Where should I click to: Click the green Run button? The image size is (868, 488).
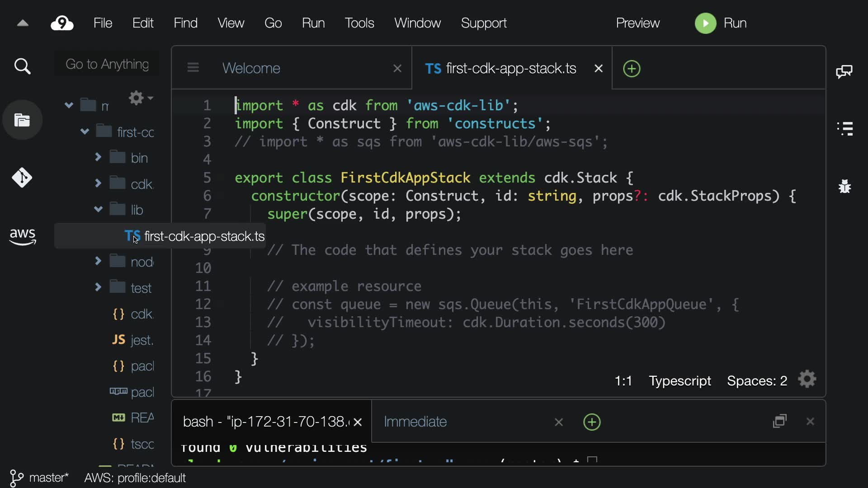pos(721,23)
